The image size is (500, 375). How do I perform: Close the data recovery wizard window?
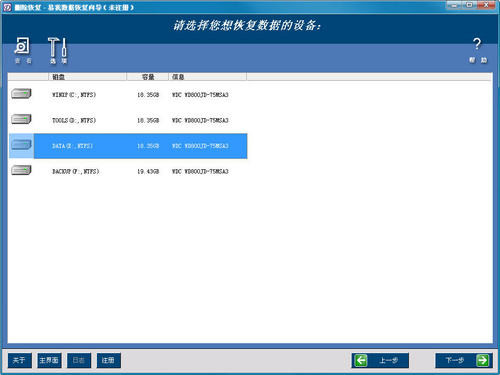[x=486, y=5]
